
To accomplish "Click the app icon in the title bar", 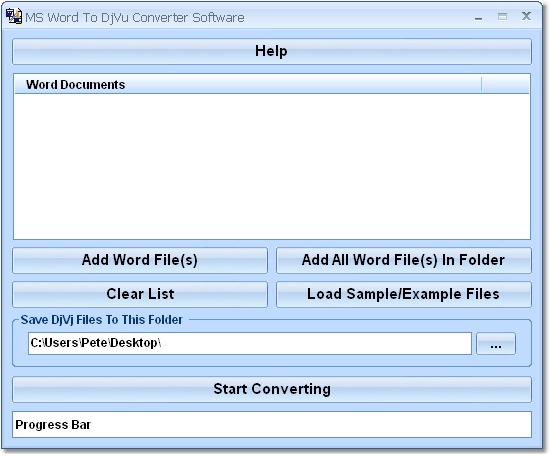I will [14, 16].
